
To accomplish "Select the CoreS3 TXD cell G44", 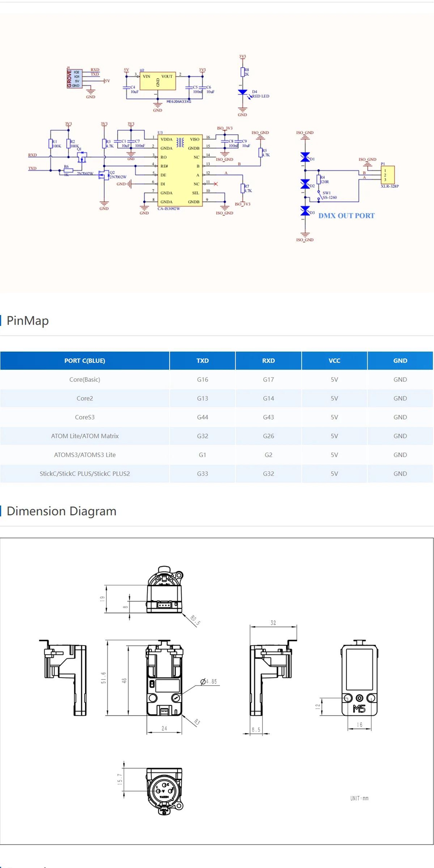I will click(x=202, y=417).
